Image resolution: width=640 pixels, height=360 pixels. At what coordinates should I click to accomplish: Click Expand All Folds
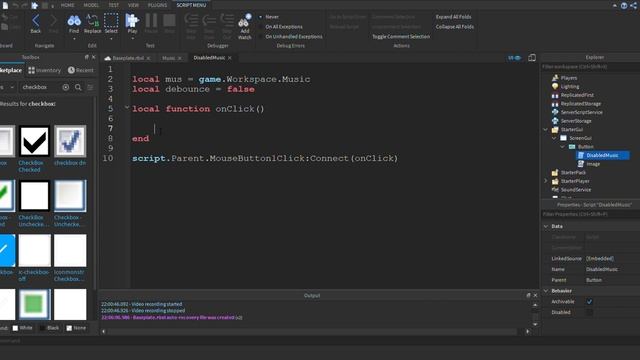(453, 17)
